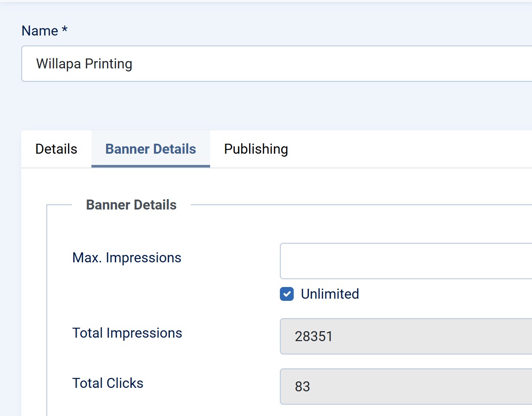Click the Max. Impressions label
Viewport: 532px width, 416px height.
tap(127, 258)
